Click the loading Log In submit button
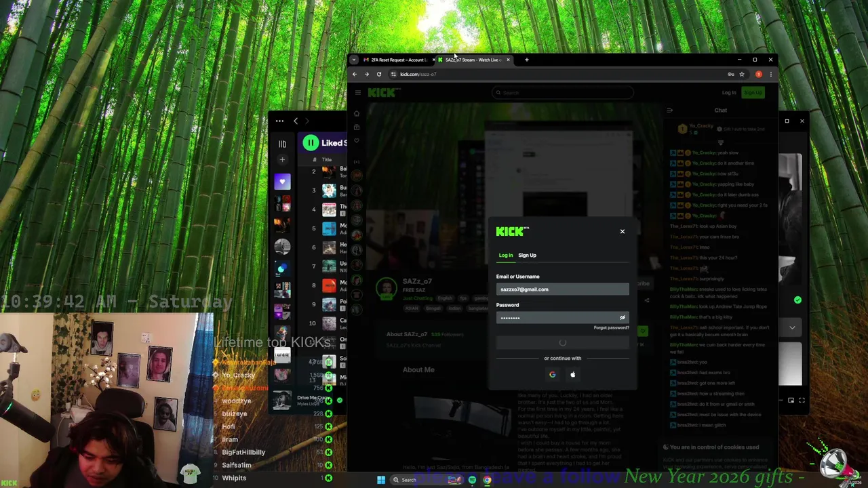 [562, 343]
